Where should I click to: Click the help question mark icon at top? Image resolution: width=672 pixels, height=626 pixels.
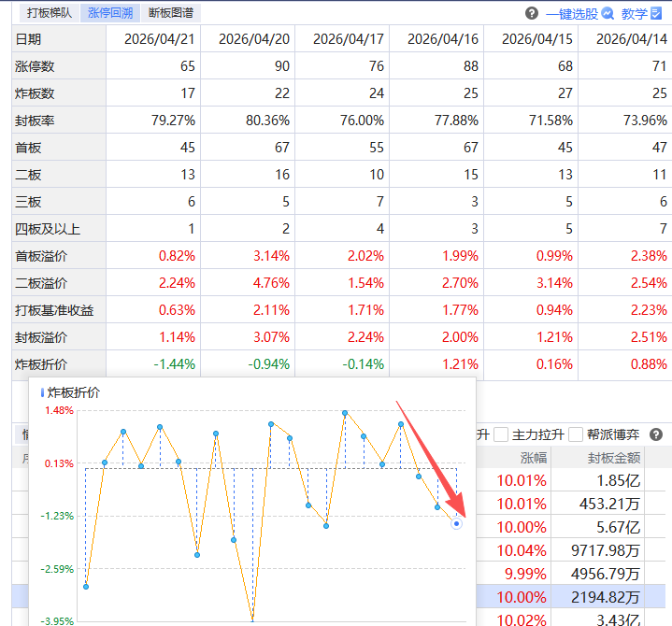pyautogui.click(x=532, y=13)
